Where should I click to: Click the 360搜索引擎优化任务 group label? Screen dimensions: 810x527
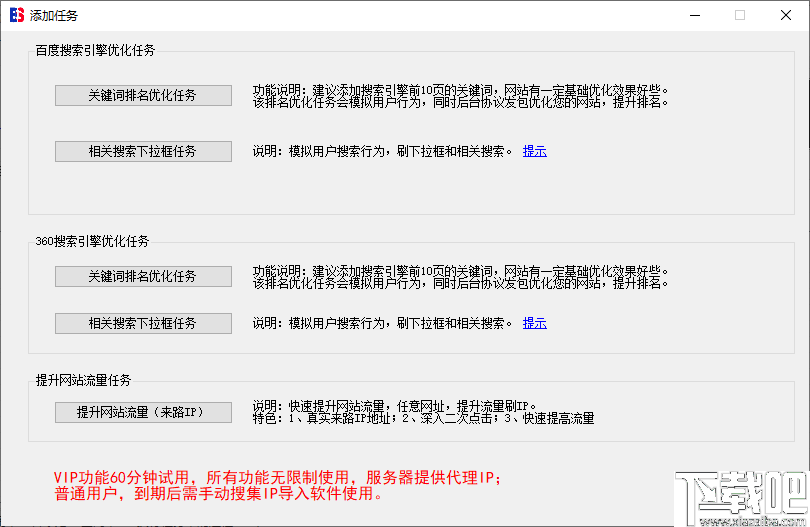(x=92, y=241)
